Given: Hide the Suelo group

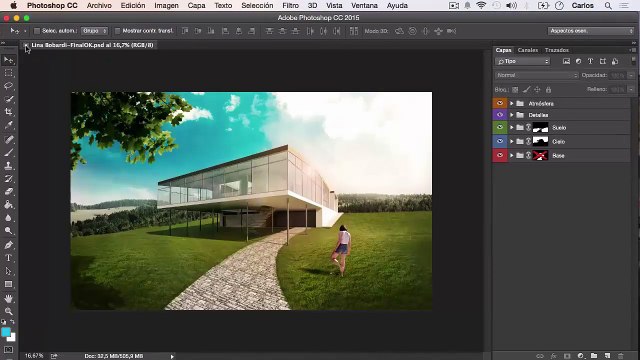Looking at the screenshot, I should (500, 127).
